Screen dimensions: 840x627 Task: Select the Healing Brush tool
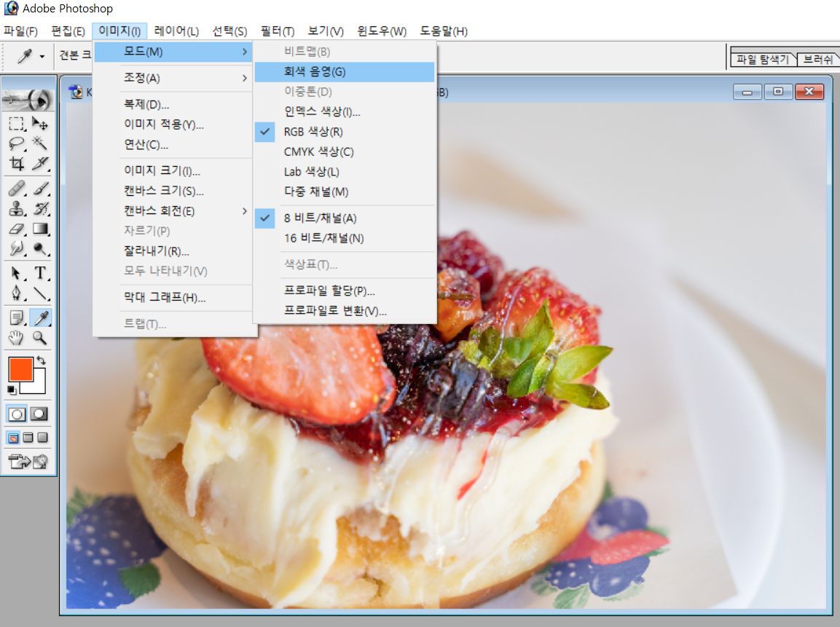(x=17, y=189)
